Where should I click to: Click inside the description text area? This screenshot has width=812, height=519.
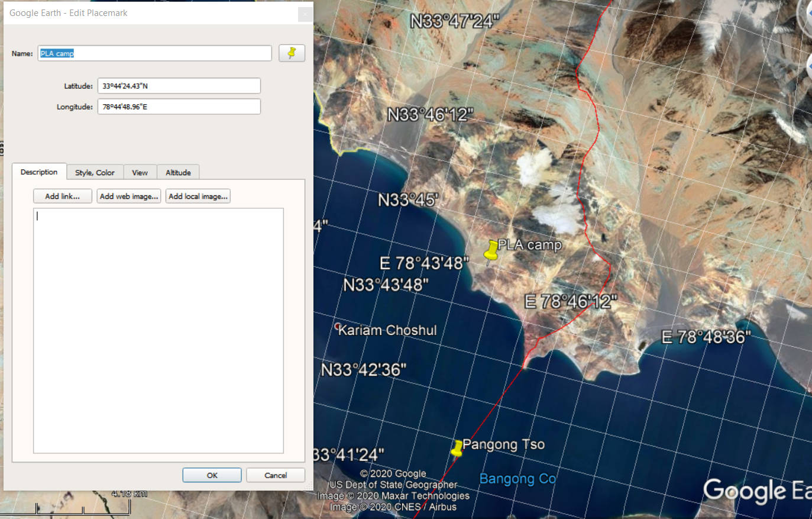tap(158, 330)
